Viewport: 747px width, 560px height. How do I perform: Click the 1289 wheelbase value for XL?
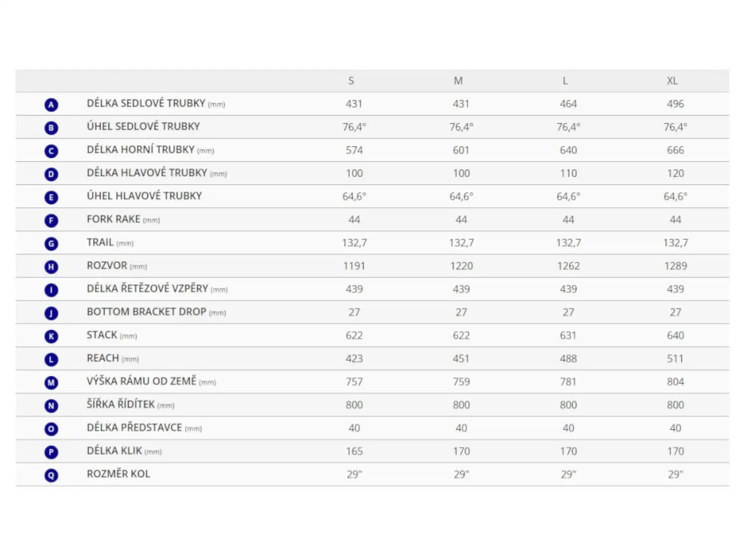pos(676,266)
